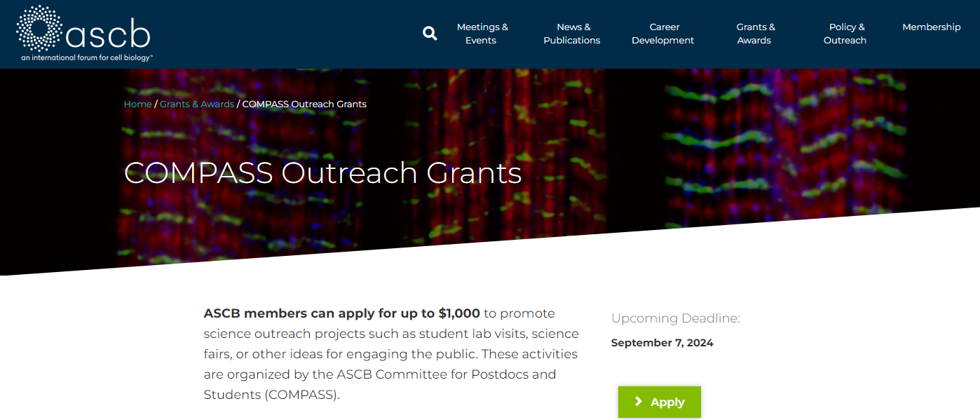Click the COMPASS Outreach Grants page heading

coord(322,172)
